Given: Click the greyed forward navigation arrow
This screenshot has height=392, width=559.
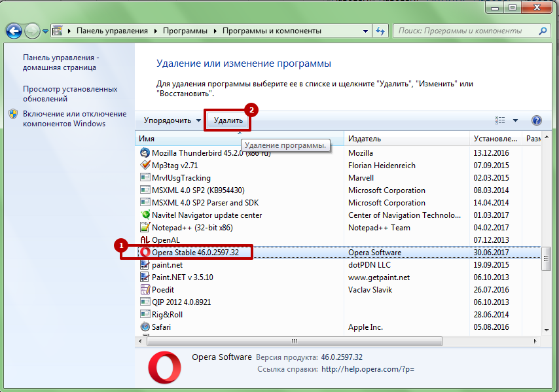Looking at the screenshot, I should coord(33,31).
